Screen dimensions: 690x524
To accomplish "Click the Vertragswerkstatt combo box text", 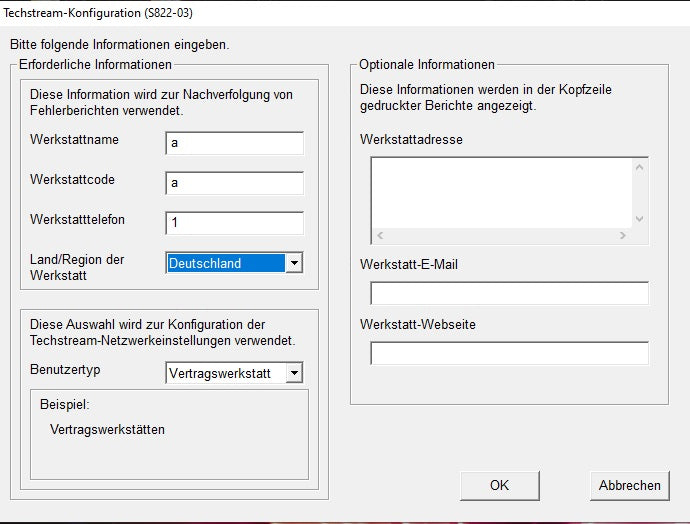I will tap(220, 374).
